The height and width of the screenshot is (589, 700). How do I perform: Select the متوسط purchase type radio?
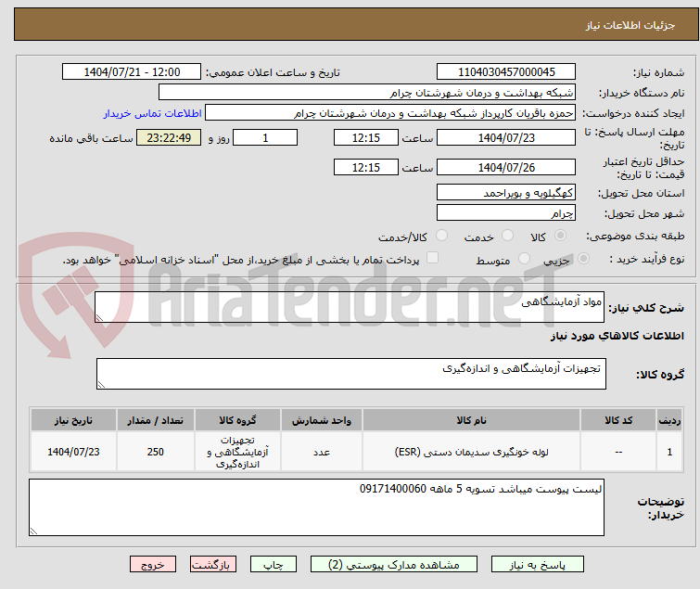pos(524,259)
